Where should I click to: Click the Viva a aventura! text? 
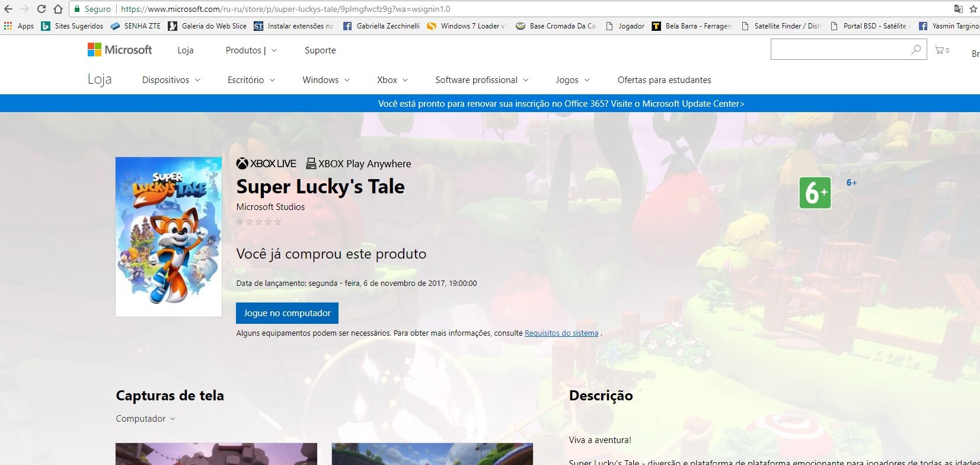pyautogui.click(x=600, y=440)
